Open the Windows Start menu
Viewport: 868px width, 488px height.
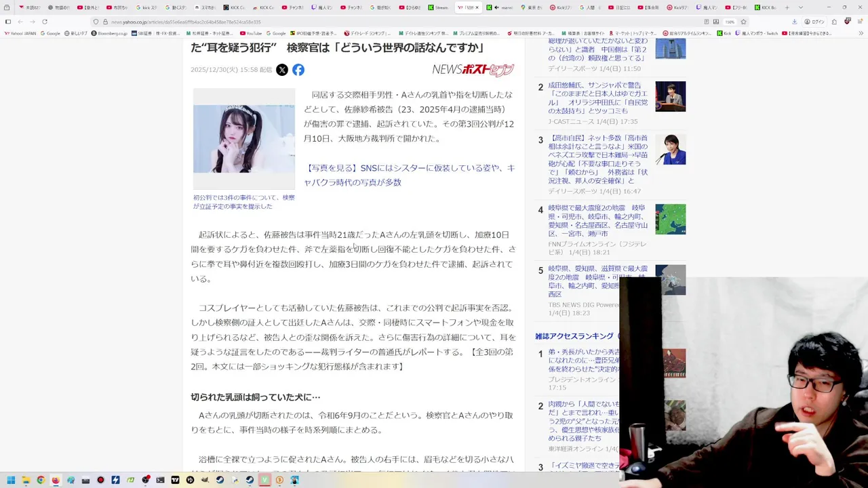[x=11, y=480]
